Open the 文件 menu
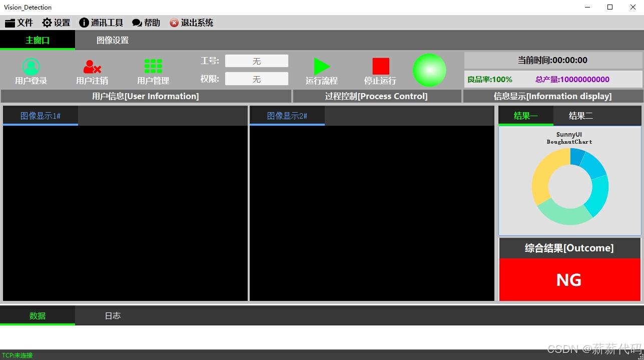Viewport: 644px width, 360px height. click(19, 22)
